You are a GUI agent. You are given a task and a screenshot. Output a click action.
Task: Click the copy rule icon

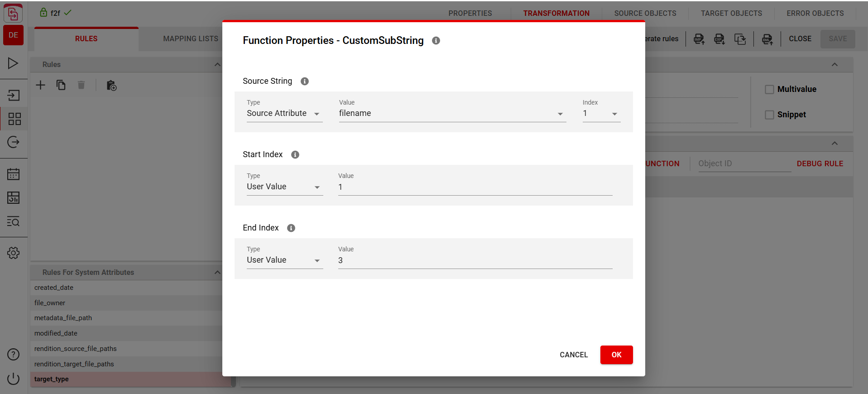[61, 85]
